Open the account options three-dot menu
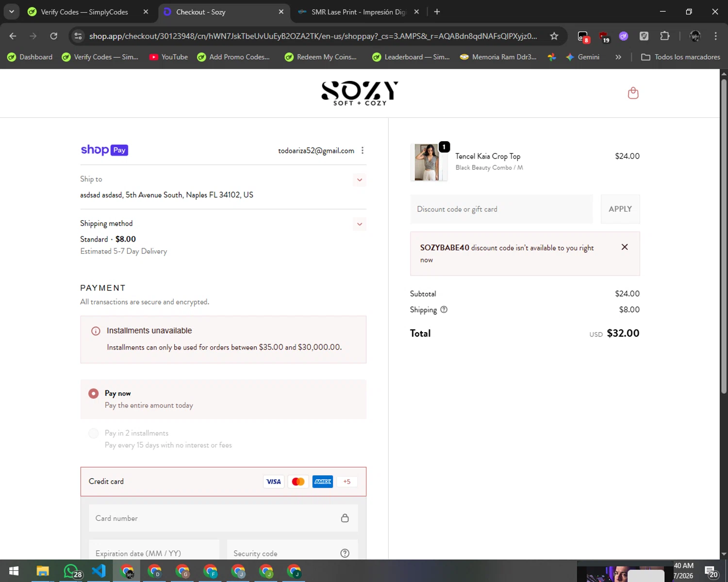This screenshot has height=582, width=728. (363, 151)
